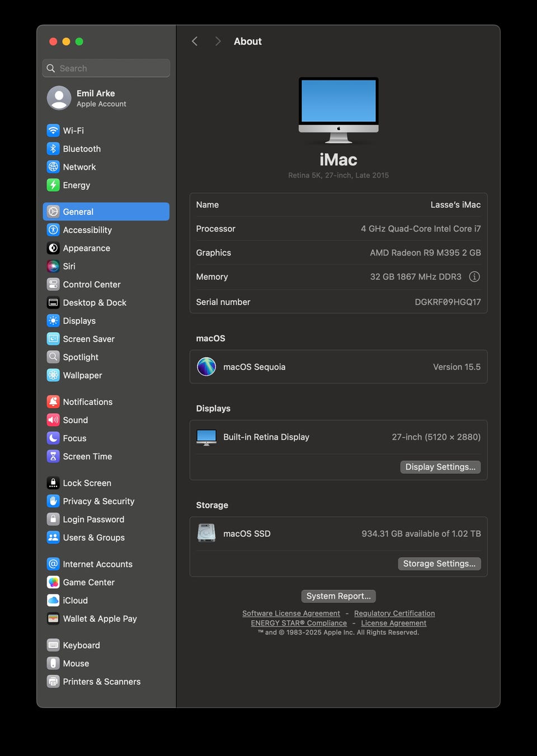
Task: Open Storage Settings button
Action: (439, 564)
